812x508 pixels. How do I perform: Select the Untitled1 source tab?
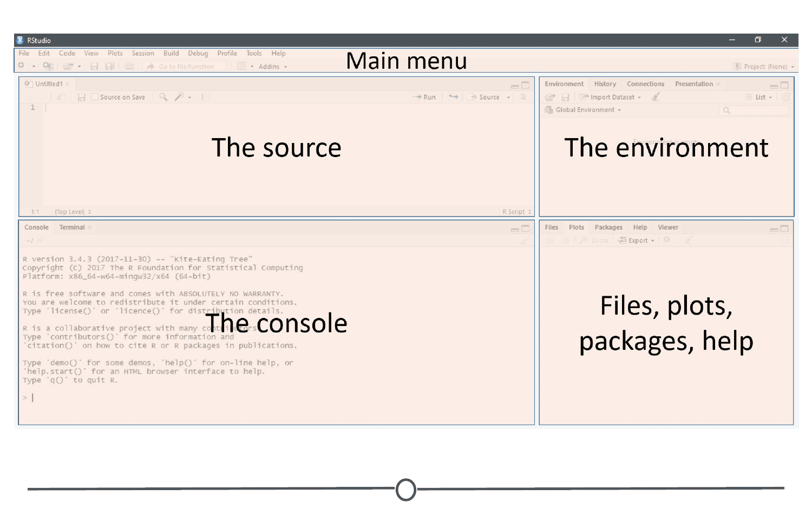point(49,84)
